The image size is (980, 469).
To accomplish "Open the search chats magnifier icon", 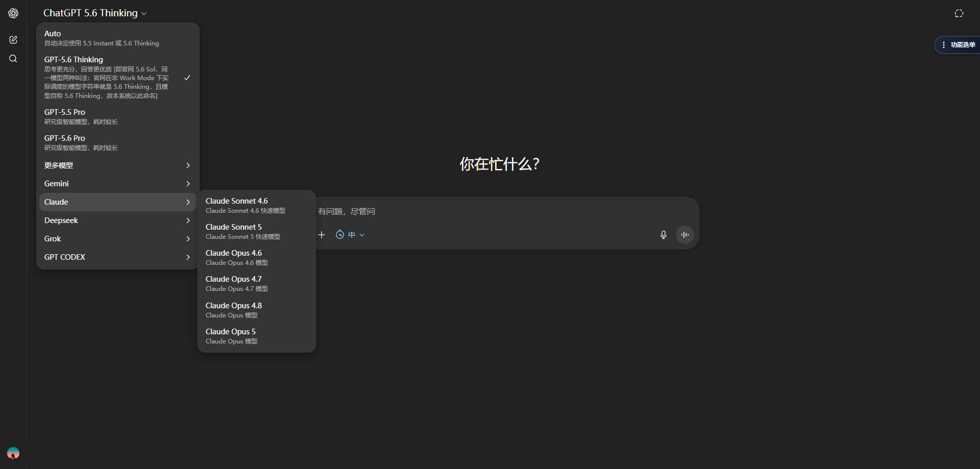I will click(x=13, y=59).
